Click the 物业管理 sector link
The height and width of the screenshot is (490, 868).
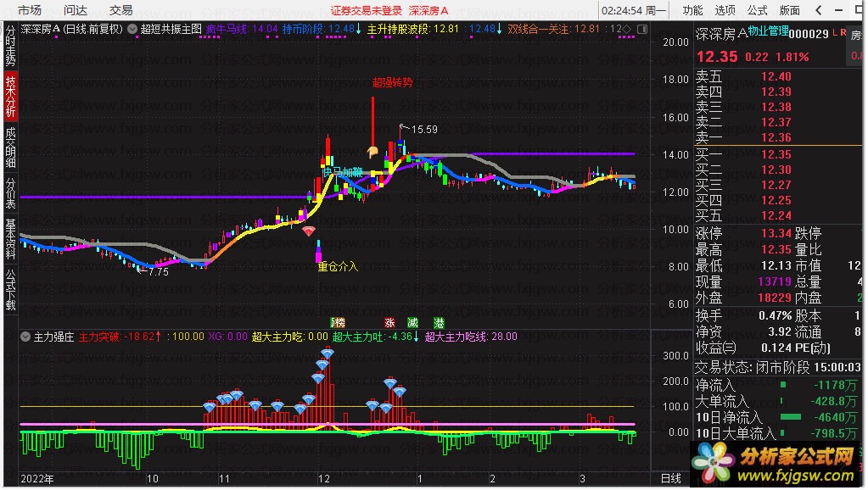(769, 31)
